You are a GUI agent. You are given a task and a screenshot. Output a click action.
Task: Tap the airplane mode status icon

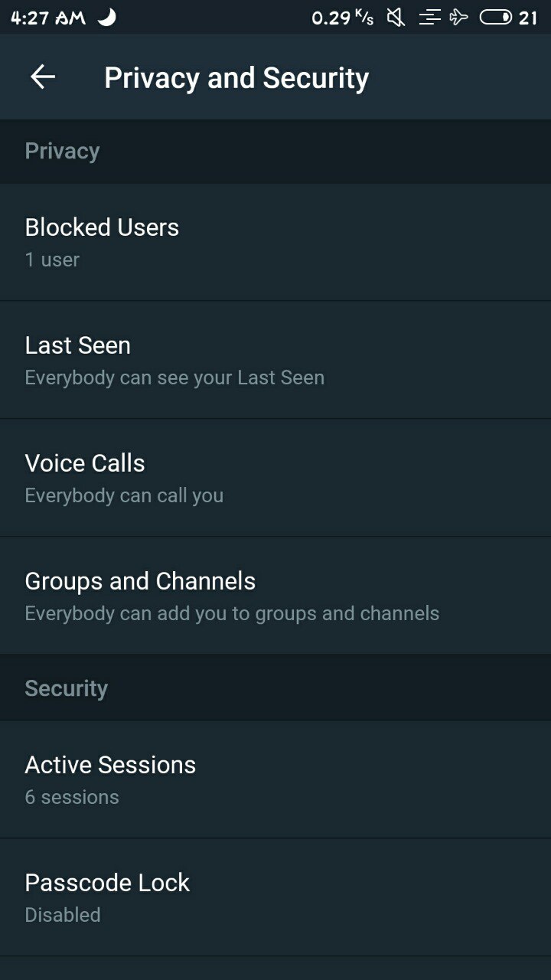(x=459, y=17)
